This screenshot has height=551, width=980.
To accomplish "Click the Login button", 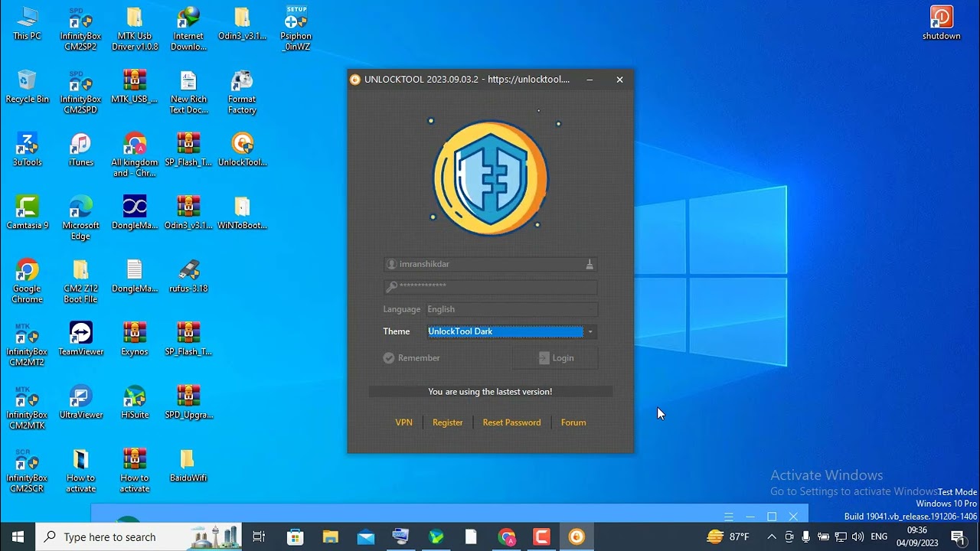I will pyautogui.click(x=556, y=358).
